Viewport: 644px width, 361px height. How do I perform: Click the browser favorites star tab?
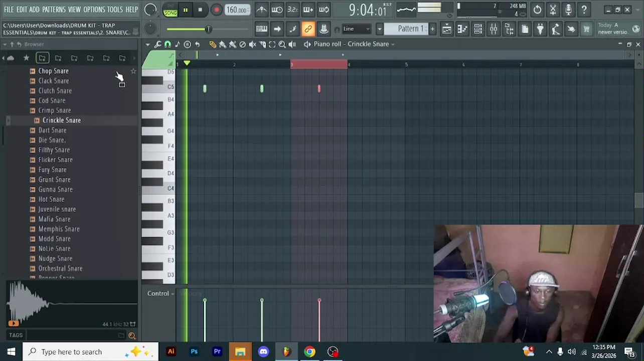tap(26, 58)
